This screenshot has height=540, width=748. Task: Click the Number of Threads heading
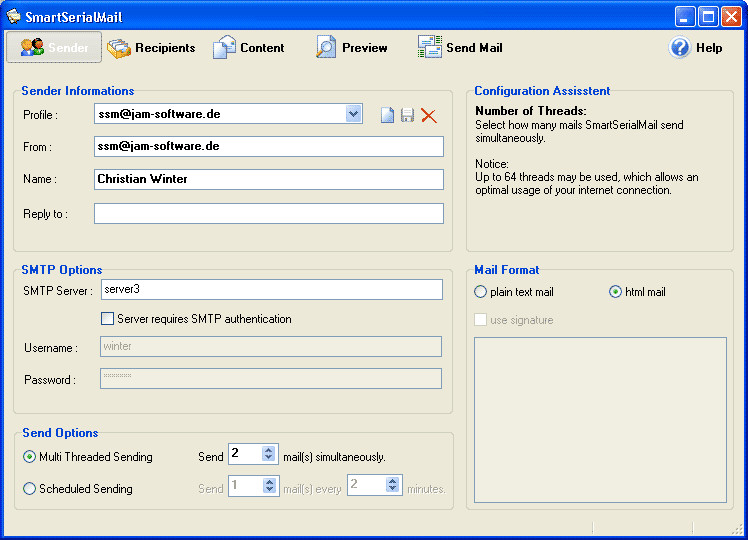tap(530, 111)
